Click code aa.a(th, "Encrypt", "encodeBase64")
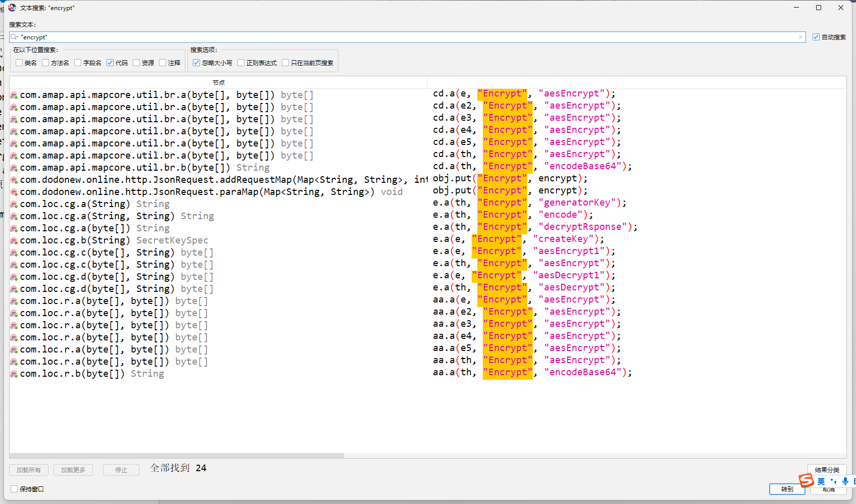Viewport: 856px width, 504px height. click(532, 372)
